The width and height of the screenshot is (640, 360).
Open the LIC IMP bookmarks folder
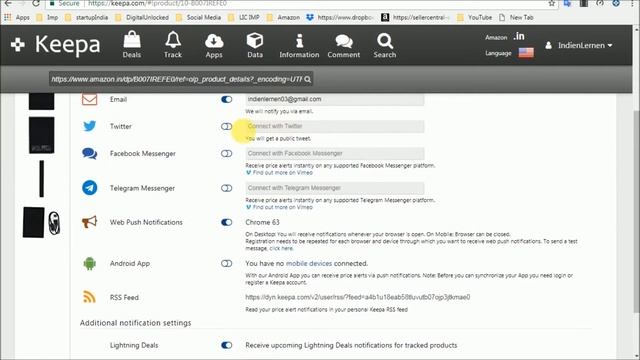tap(244, 18)
